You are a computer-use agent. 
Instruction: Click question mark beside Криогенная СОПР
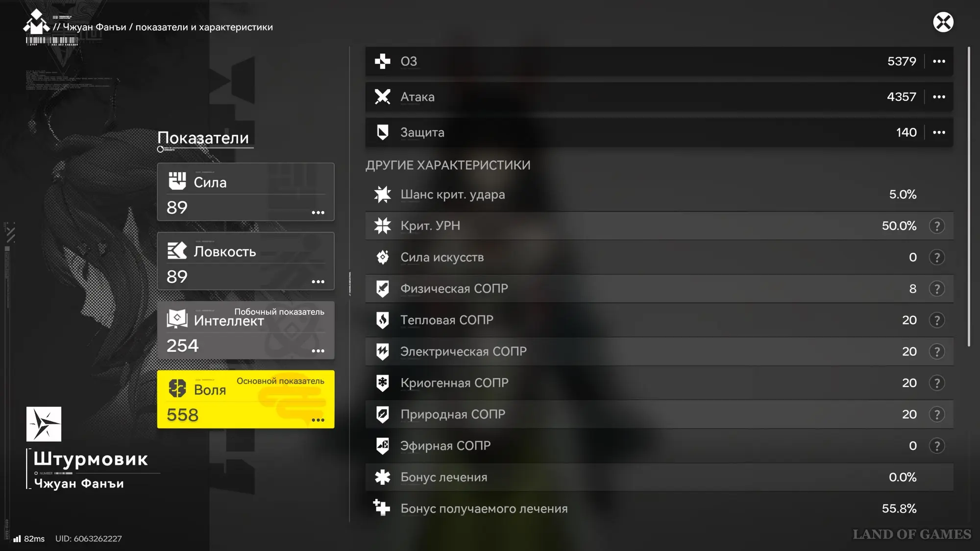click(x=936, y=383)
